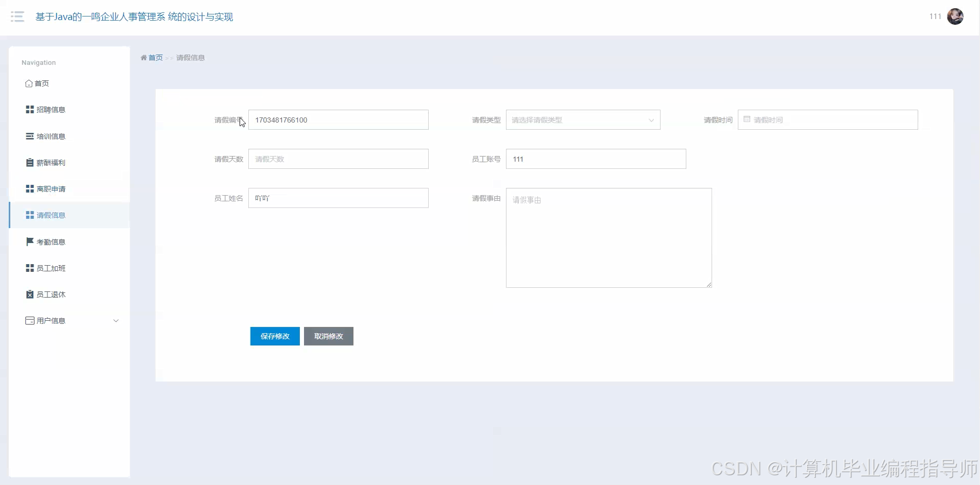Image resolution: width=980 pixels, height=485 pixels.
Task: Click the 请假信息 breadcrumb text
Action: click(x=191, y=58)
